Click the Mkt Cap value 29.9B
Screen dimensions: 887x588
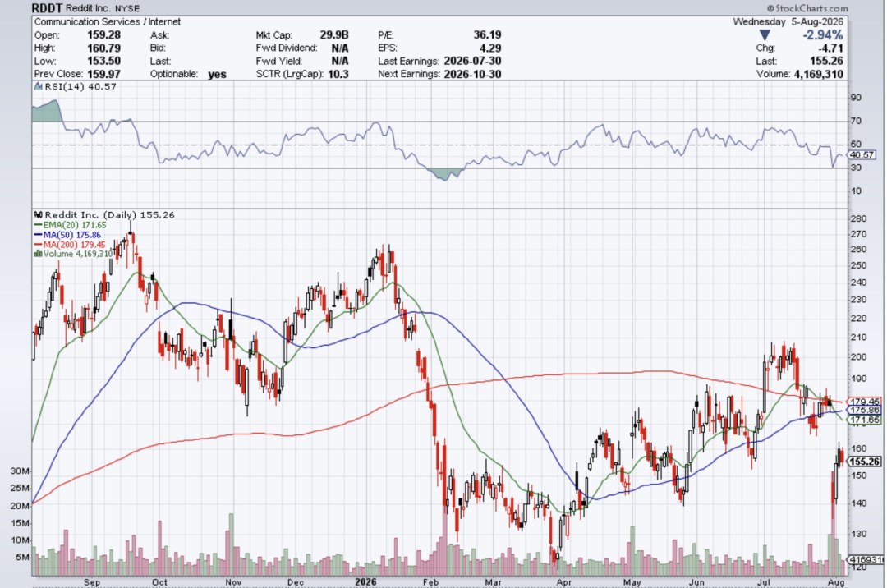333,35
